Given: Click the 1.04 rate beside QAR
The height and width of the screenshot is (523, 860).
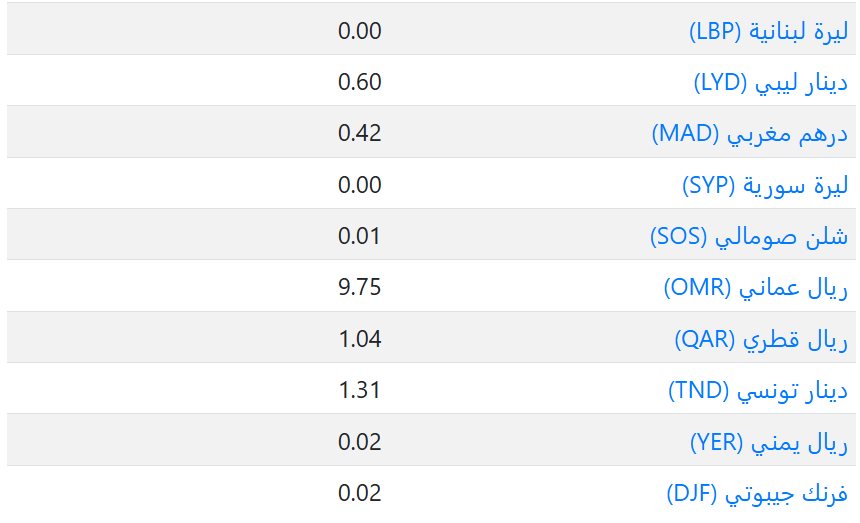Looking at the screenshot, I should [x=360, y=340].
